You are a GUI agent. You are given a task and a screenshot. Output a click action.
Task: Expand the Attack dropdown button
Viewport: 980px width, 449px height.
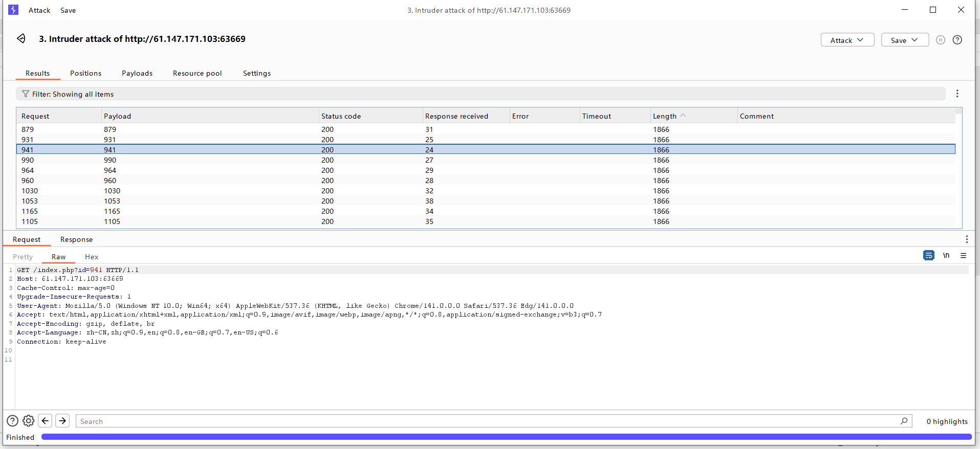point(847,40)
